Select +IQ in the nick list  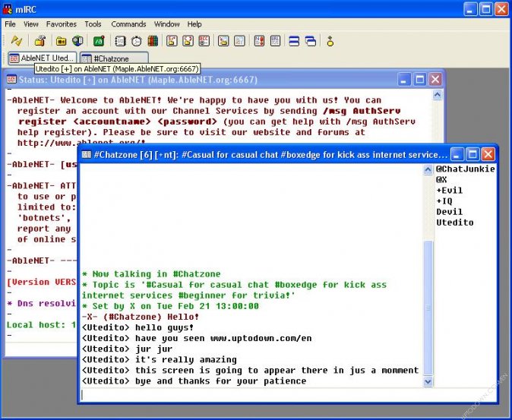pos(444,201)
